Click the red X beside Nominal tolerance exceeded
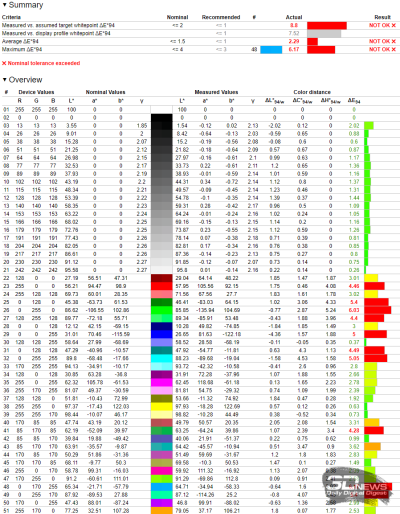The width and height of the screenshot is (400, 514). [x=4, y=63]
